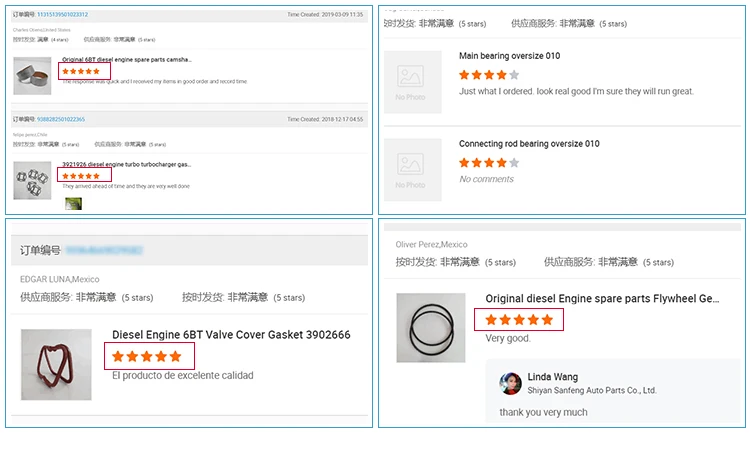Click the five-star rating on Flywheel review

point(519,320)
